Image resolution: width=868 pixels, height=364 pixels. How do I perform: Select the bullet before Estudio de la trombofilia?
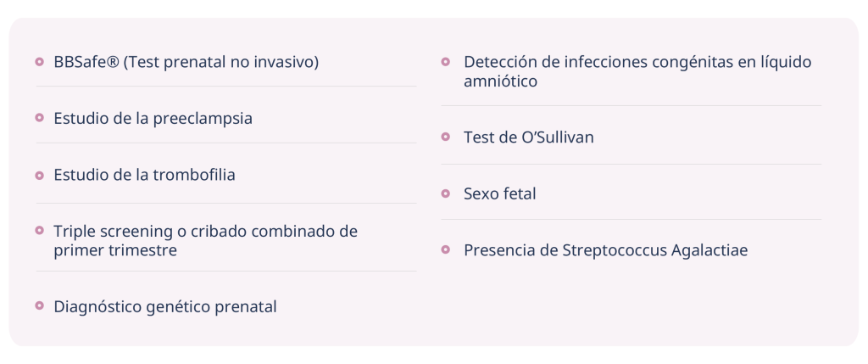pyautogui.click(x=40, y=175)
